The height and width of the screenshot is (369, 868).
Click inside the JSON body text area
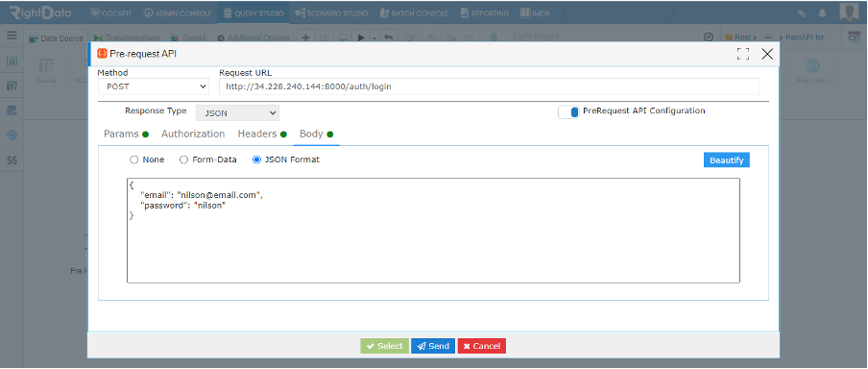click(x=433, y=231)
